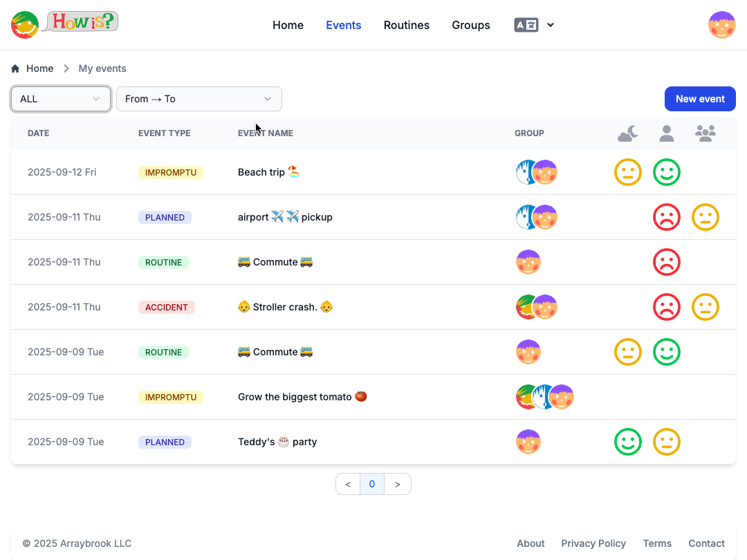Click the green smiley on Beach trip row
This screenshot has height=560, width=747.
point(666,172)
